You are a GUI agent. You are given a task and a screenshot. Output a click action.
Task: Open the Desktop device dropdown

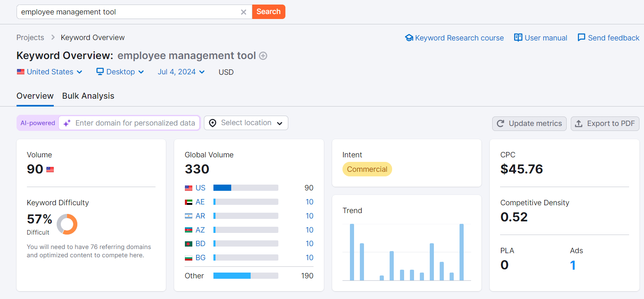120,72
